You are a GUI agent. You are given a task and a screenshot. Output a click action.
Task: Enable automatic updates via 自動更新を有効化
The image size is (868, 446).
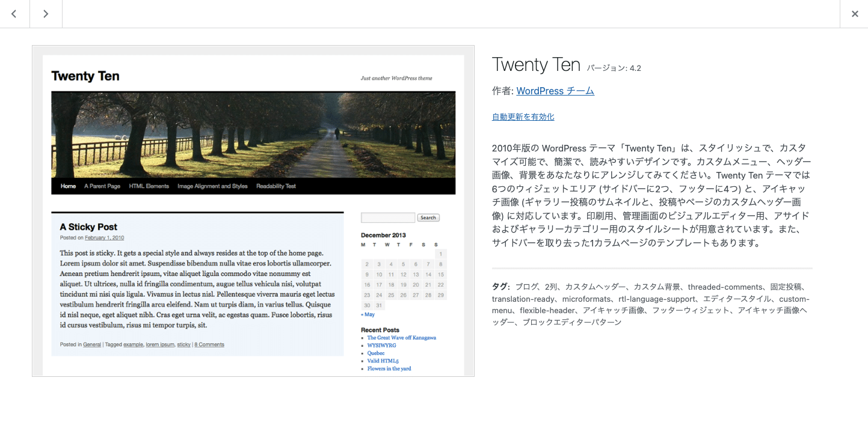522,117
